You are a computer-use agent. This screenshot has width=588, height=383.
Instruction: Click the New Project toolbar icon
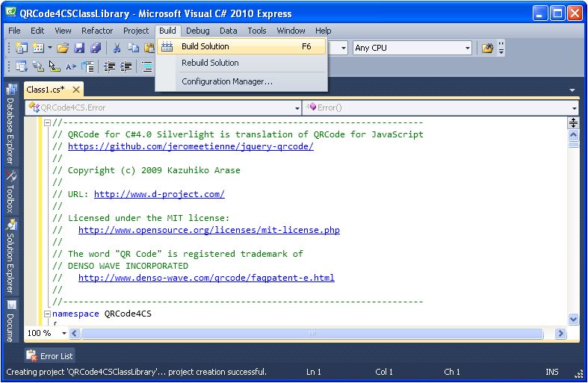22,48
